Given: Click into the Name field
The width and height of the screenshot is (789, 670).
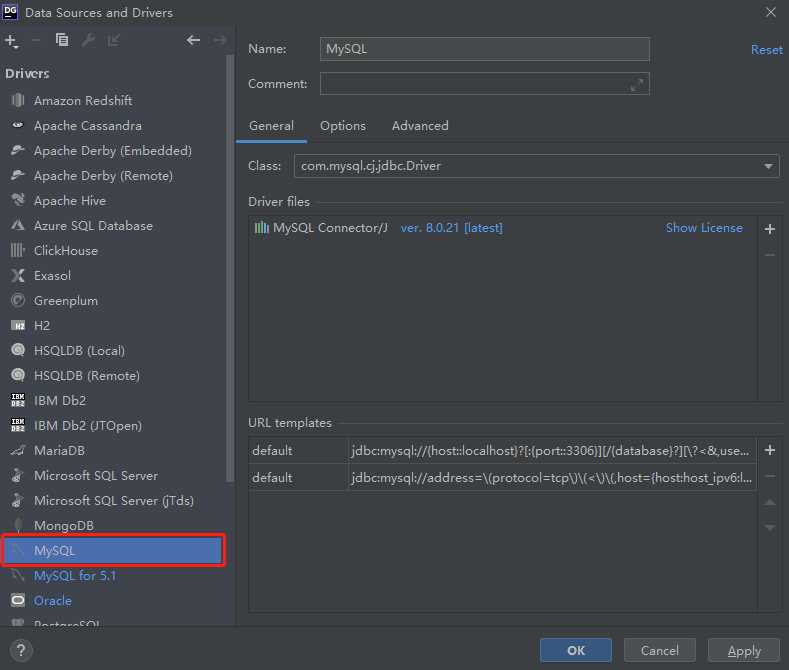Looking at the screenshot, I should pyautogui.click(x=485, y=49).
